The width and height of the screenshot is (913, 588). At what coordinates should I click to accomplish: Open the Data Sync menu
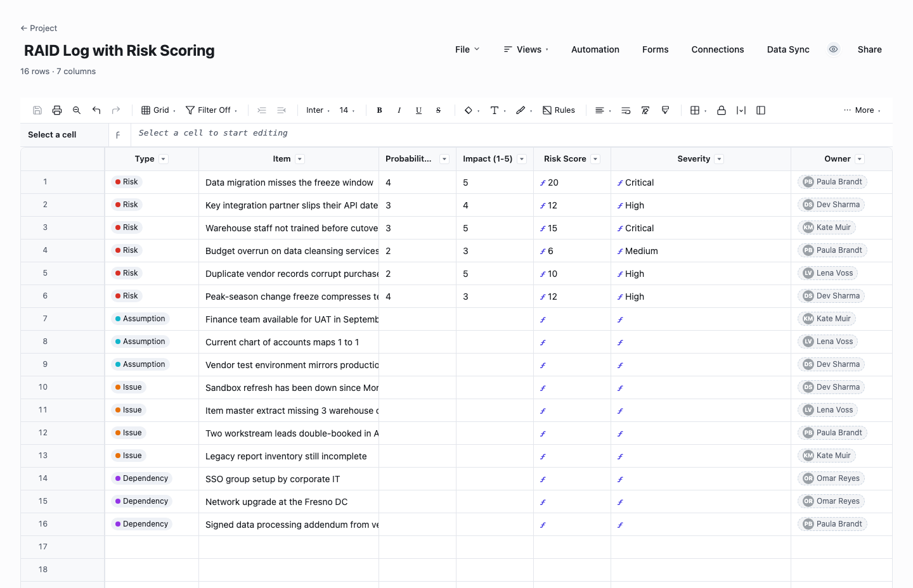(x=788, y=49)
